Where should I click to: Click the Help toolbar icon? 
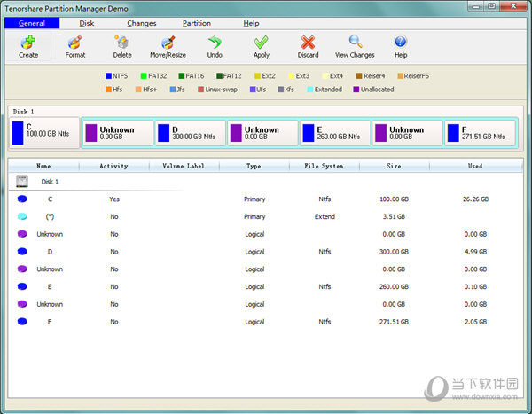[401, 42]
